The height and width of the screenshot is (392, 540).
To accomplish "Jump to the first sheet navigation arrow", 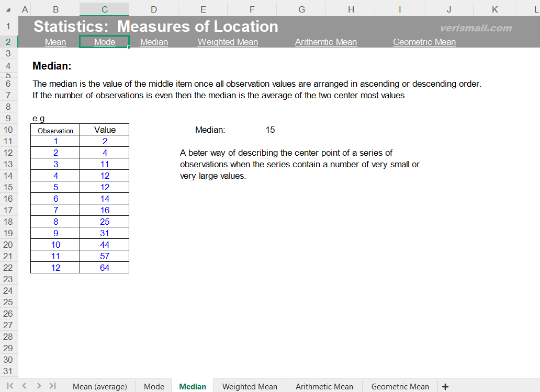I will point(9,386).
